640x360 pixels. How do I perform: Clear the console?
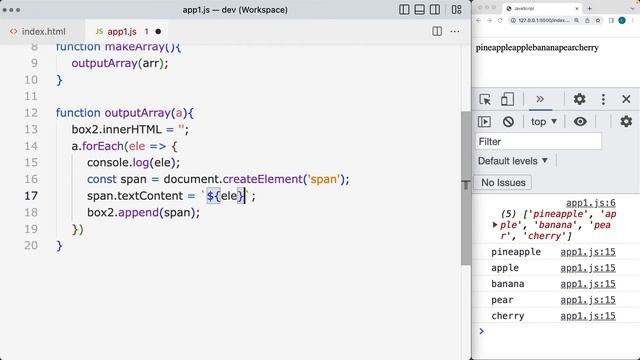click(x=508, y=122)
